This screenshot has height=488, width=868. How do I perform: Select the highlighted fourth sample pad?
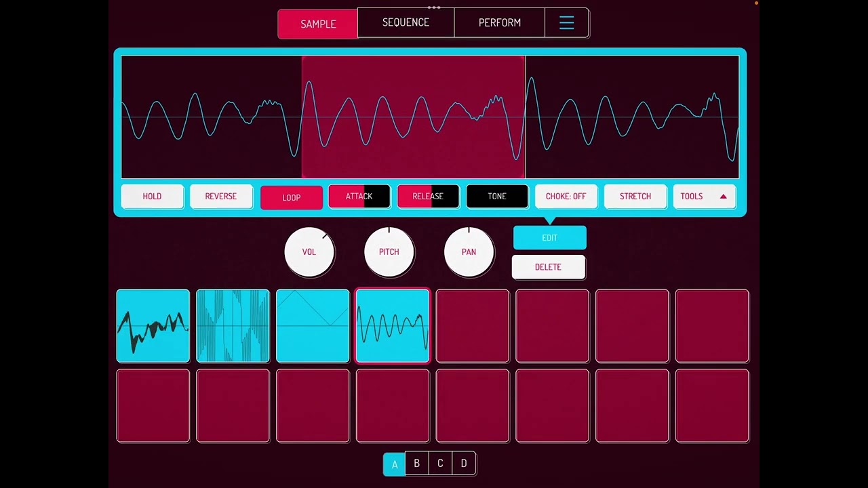click(393, 326)
